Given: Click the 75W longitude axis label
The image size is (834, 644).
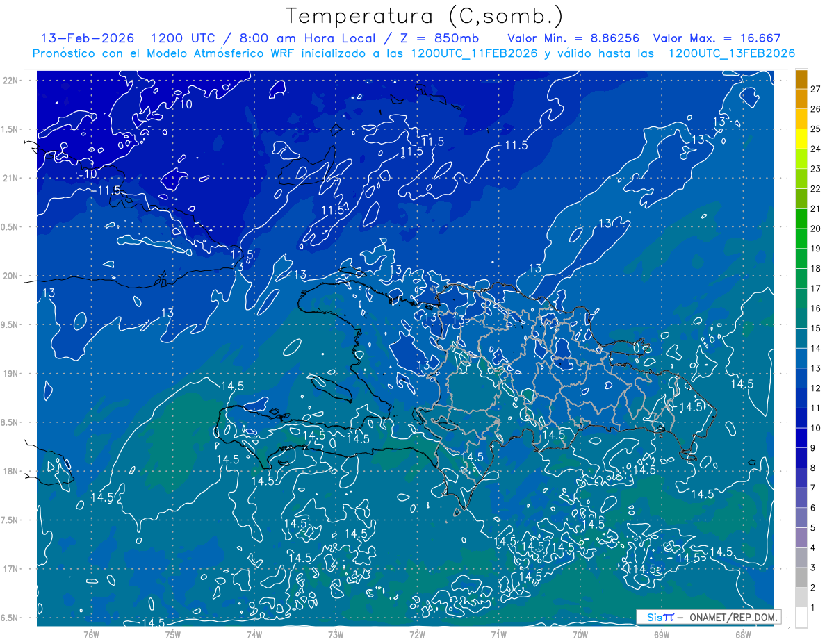Looking at the screenshot, I should (x=173, y=634).
